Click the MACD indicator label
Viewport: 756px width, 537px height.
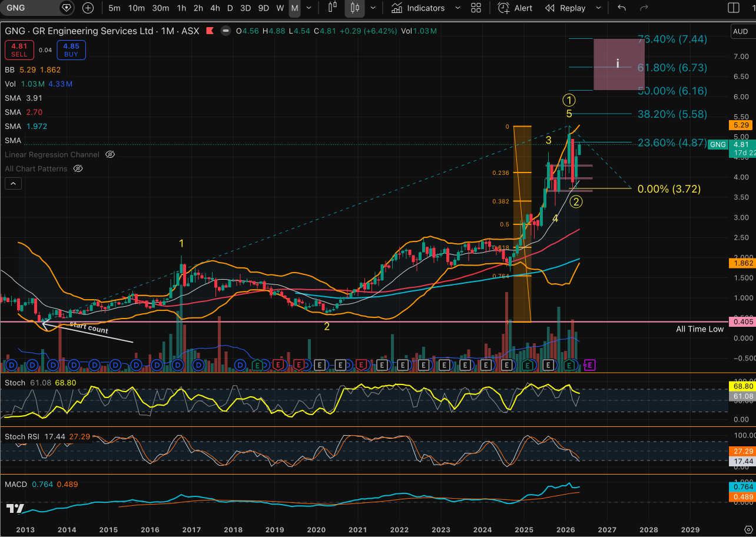tap(16, 484)
